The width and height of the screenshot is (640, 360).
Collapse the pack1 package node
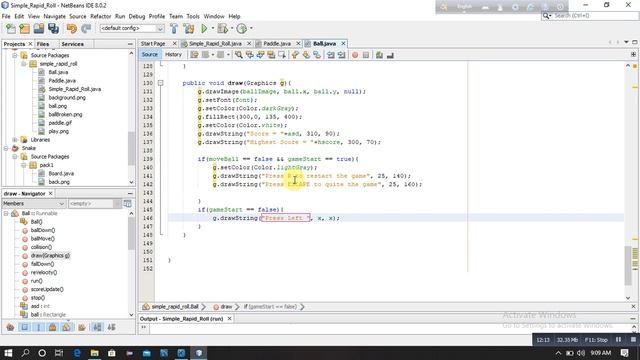tap(24, 165)
